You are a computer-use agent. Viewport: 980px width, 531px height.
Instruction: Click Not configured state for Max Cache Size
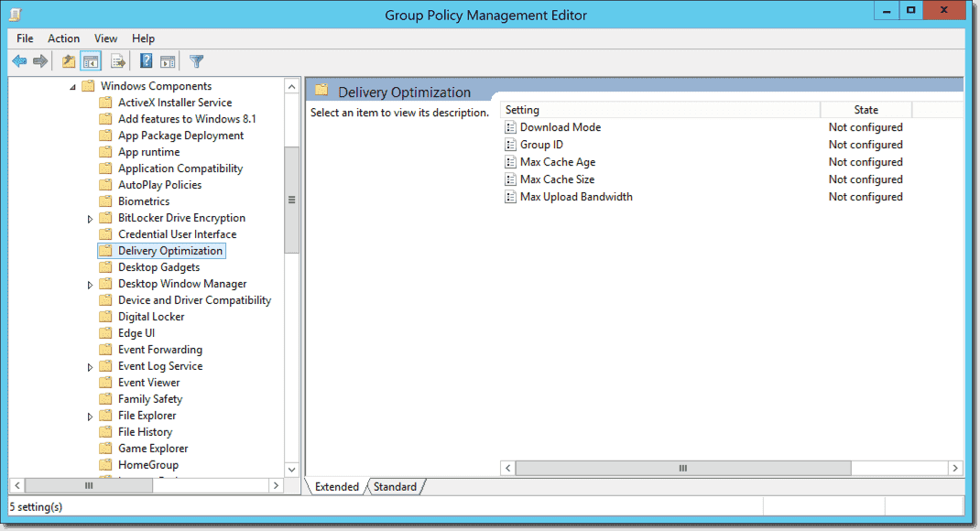(x=866, y=180)
